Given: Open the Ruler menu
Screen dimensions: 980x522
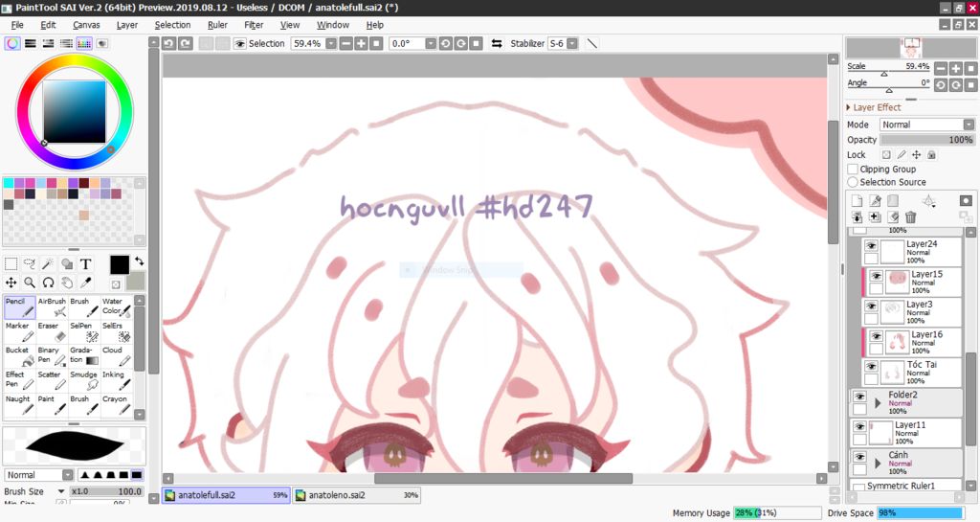Looking at the screenshot, I should click(217, 25).
